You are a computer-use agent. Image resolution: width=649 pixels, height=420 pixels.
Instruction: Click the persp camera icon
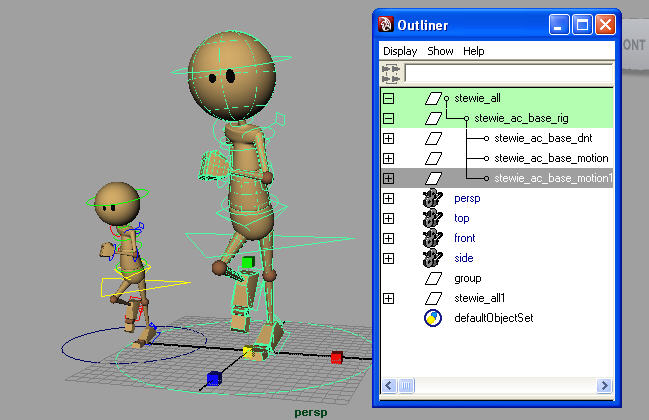pos(433,198)
